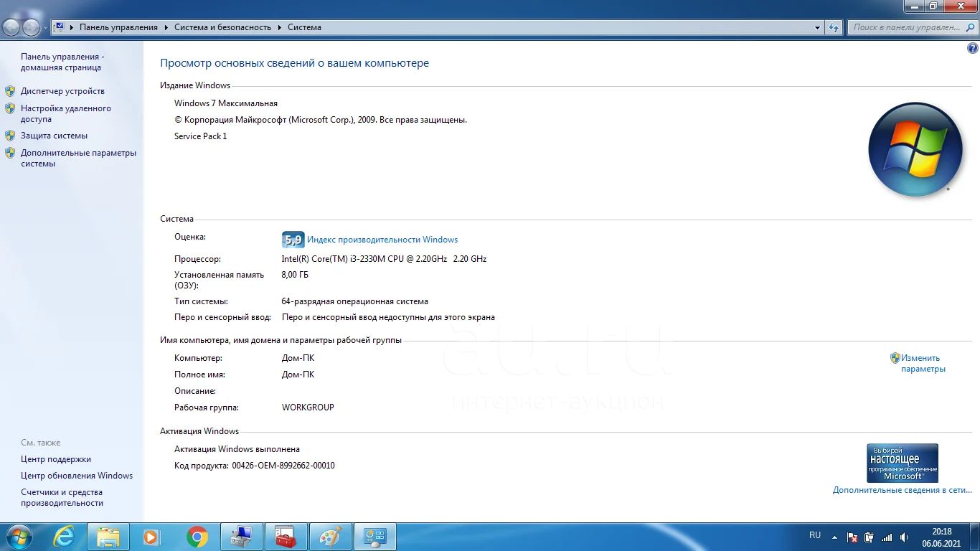Click the RU input language indicator
The image size is (980, 551).
tap(815, 535)
